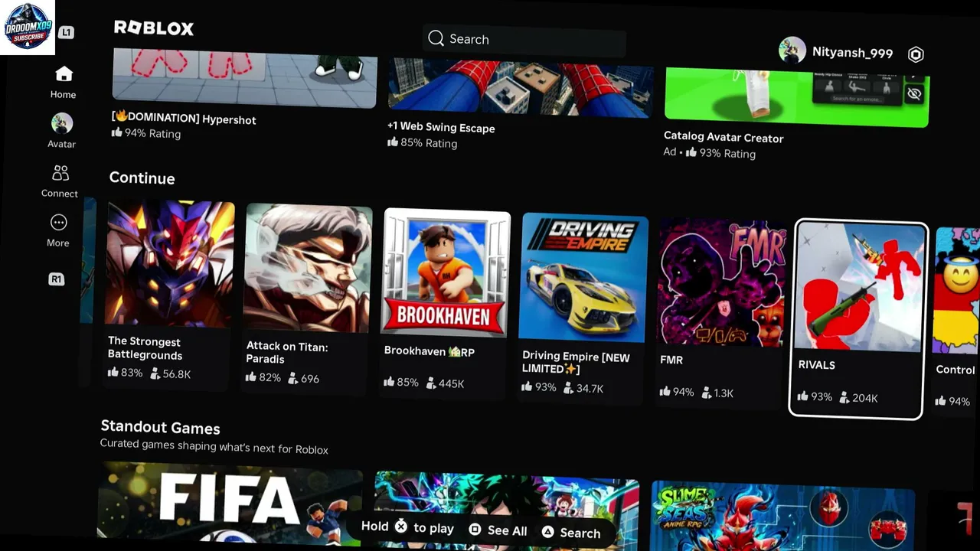
Task: Click the "[DOMINATION] Hypershot" title
Action: pos(184,119)
